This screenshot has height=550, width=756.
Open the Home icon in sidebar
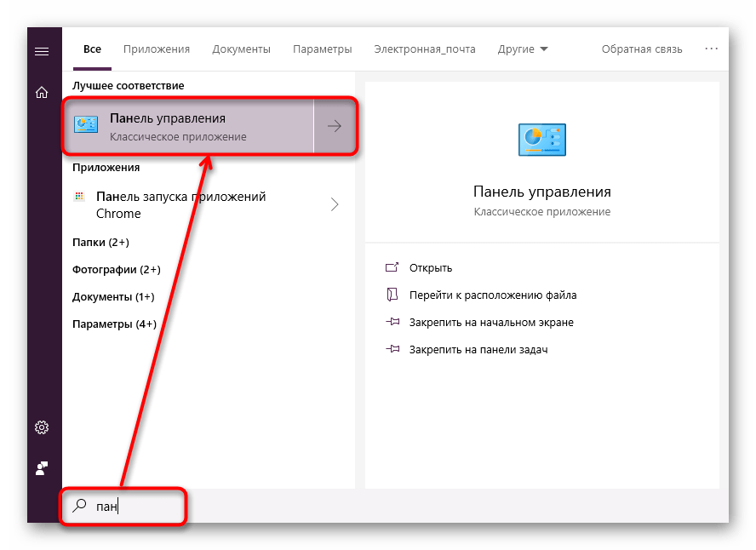(41, 92)
